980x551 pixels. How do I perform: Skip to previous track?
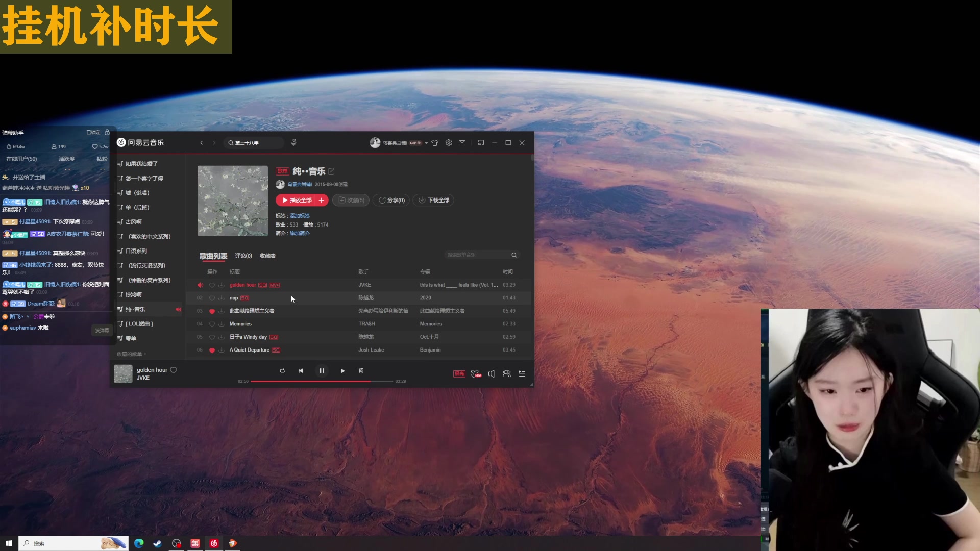(x=301, y=371)
